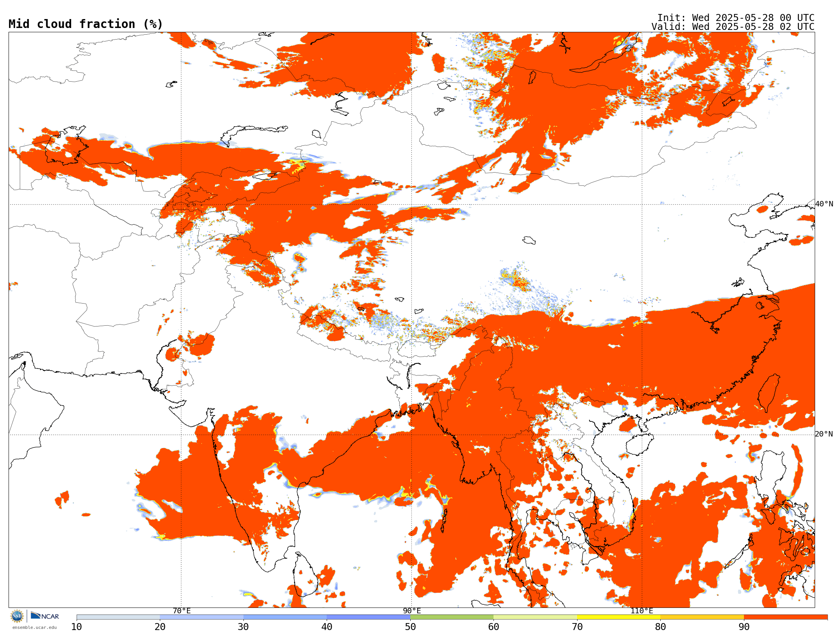Viewport: 840px width, 632px height.
Task: Pick the above-90 orange-red colorbar segment
Action: [786, 617]
